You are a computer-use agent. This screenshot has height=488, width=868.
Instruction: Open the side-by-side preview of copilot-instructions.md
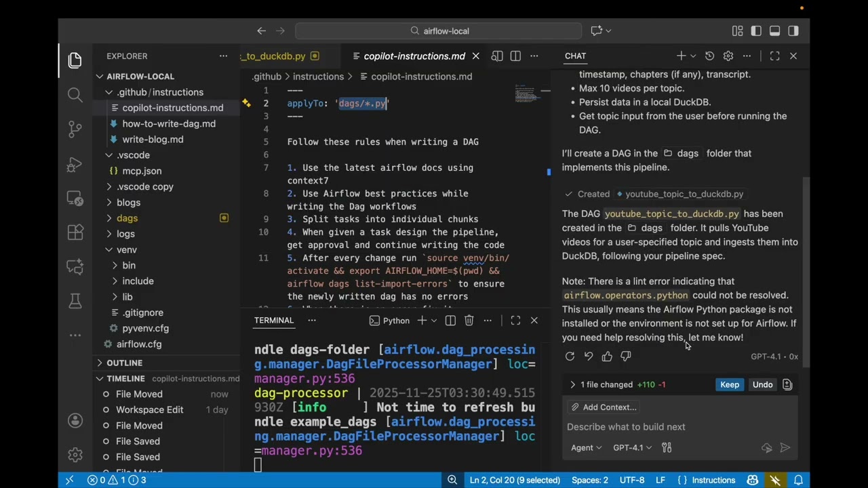click(x=497, y=56)
